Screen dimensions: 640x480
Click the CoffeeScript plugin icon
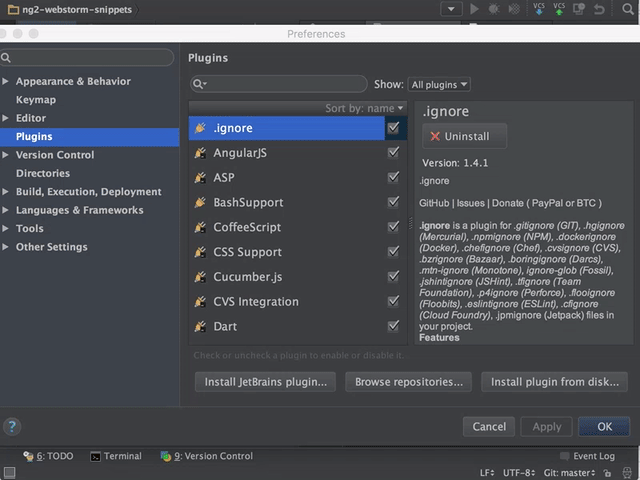tap(200, 227)
